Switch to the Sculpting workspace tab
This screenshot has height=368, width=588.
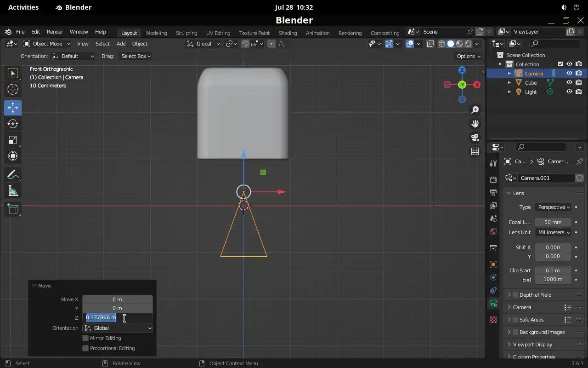[187, 33]
